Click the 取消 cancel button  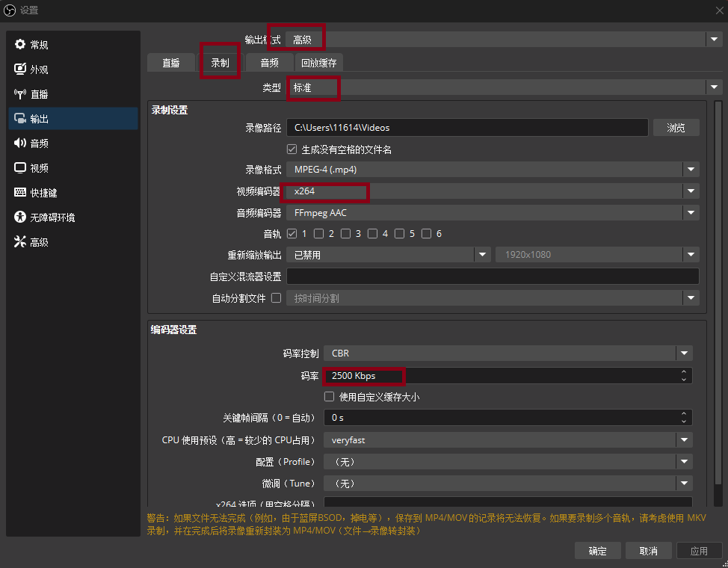[649, 551]
